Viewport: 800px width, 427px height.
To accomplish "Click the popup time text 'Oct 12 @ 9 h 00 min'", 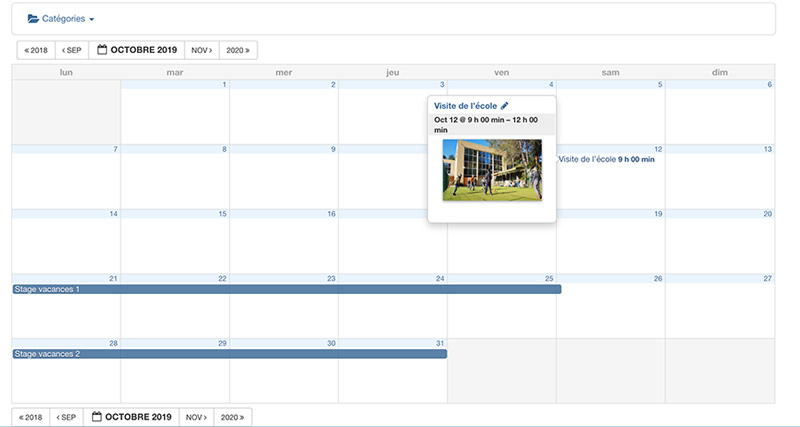I will point(469,120).
